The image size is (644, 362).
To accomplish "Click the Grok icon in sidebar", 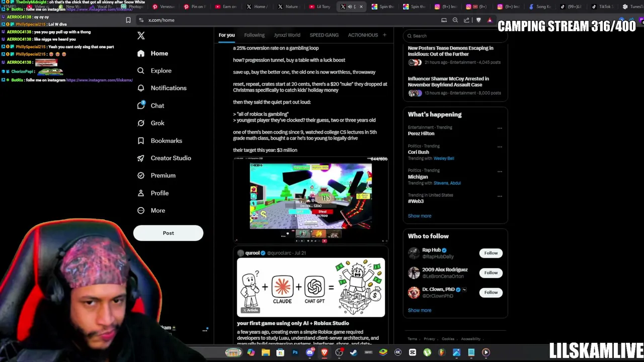I will [x=141, y=123].
